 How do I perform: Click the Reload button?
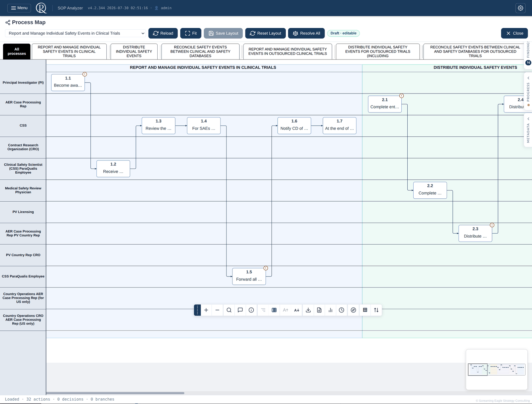(x=163, y=33)
